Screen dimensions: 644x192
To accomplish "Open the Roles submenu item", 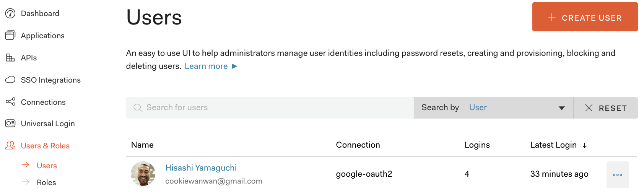I will tap(46, 182).
